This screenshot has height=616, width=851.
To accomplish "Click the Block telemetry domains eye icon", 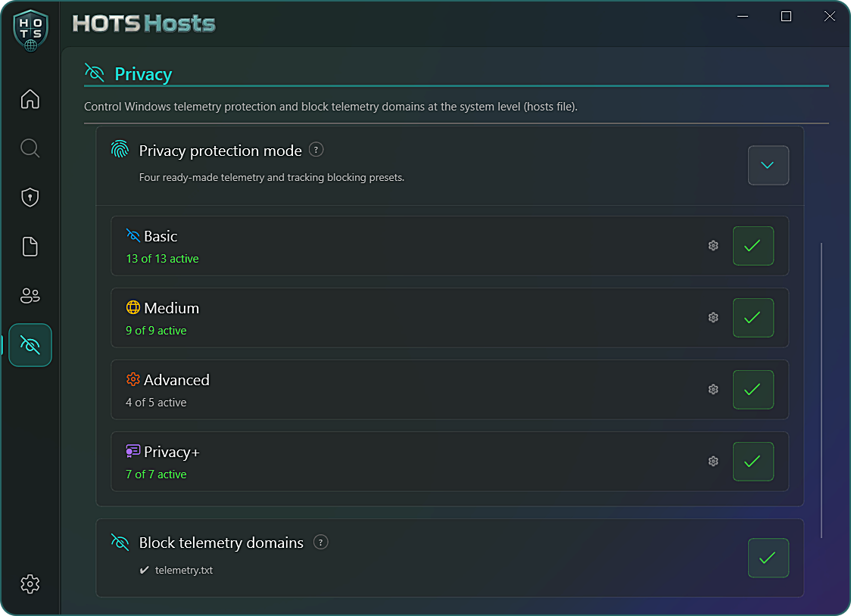I will [120, 543].
